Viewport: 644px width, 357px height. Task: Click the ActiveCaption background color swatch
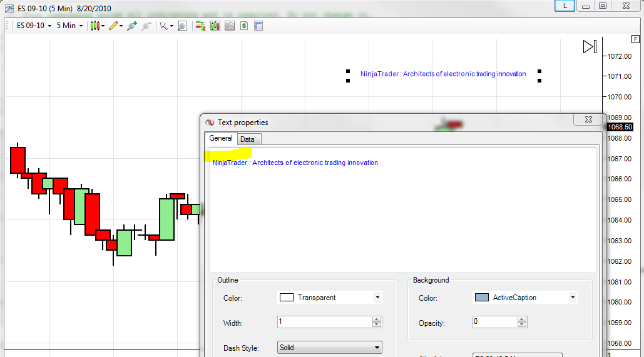pyautogui.click(x=482, y=298)
